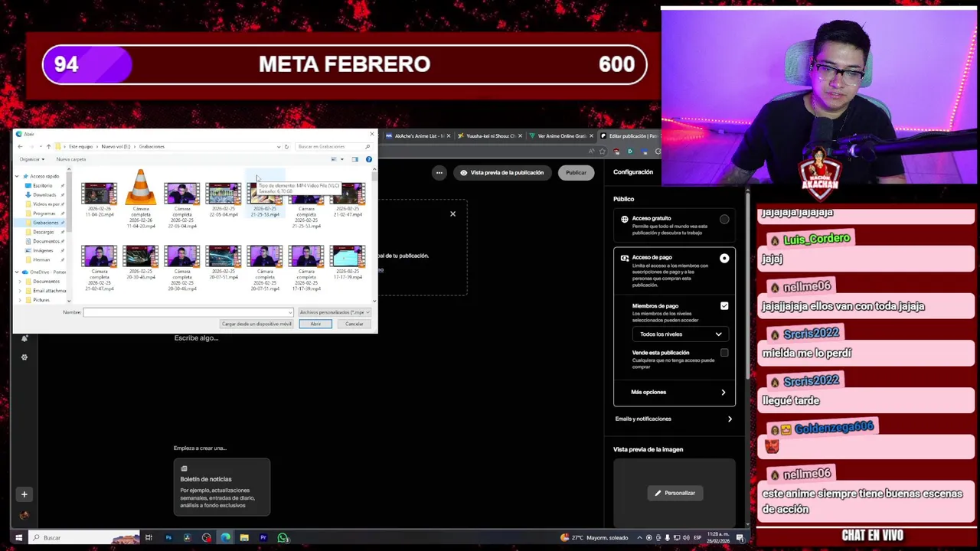
Task: Open the file type filter Archivos personalizados dropdown
Action: [335, 312]
